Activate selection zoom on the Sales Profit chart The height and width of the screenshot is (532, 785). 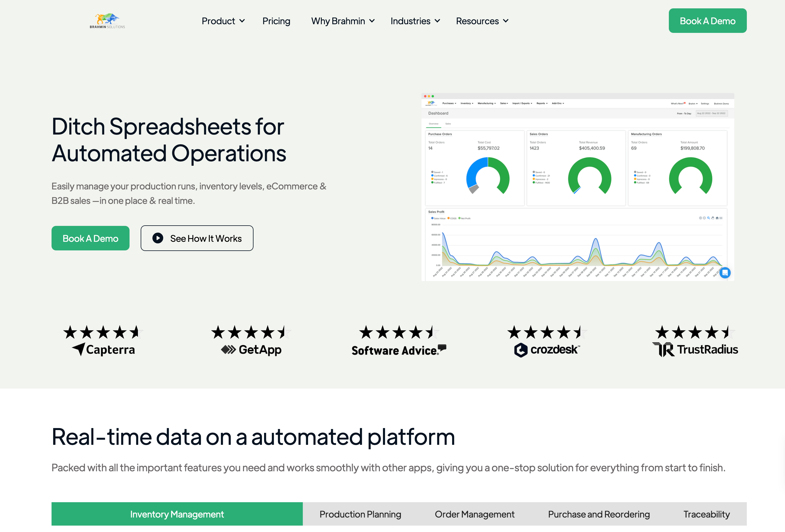(x=709, y=218)
